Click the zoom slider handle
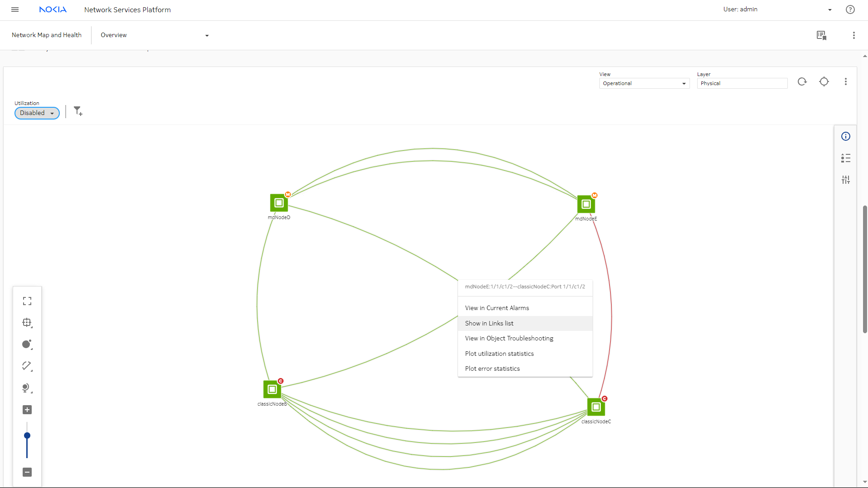 click(x=27, y=435)
